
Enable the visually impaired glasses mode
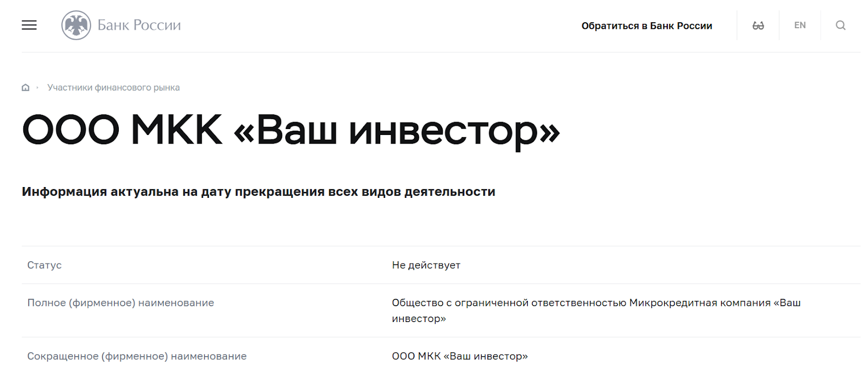pos(758,25)
